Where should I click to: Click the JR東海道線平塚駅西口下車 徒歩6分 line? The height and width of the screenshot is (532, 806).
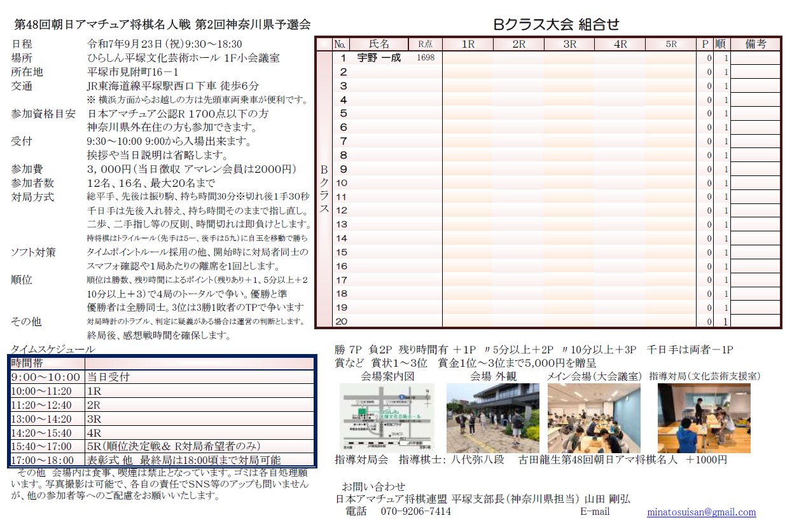point(173,86)
